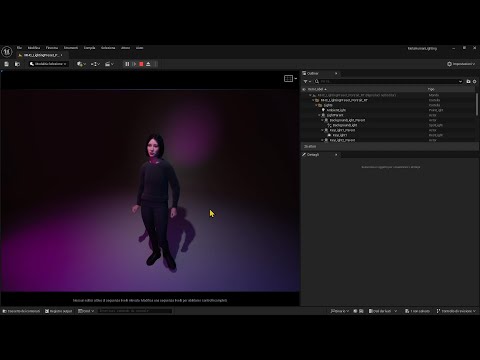
Task: Collapse the Lights folder arrow
Action: [x=316, y=105]
